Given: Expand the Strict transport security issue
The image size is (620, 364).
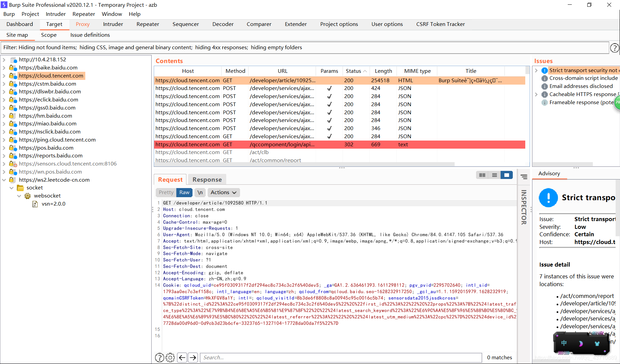Looking at the screenshot, I should pyautogui.click(x=536, y=70).
